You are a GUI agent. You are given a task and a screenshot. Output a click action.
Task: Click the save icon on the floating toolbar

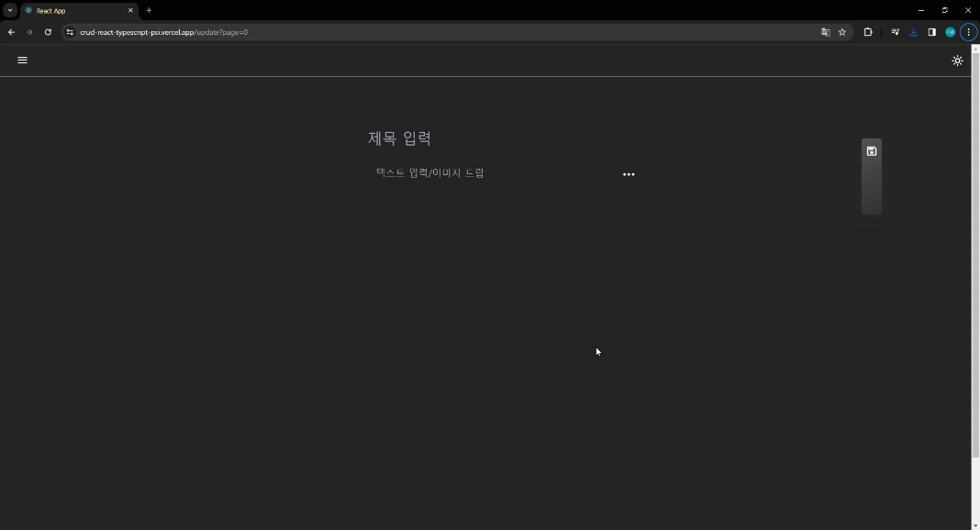click(x=871, y=151)
